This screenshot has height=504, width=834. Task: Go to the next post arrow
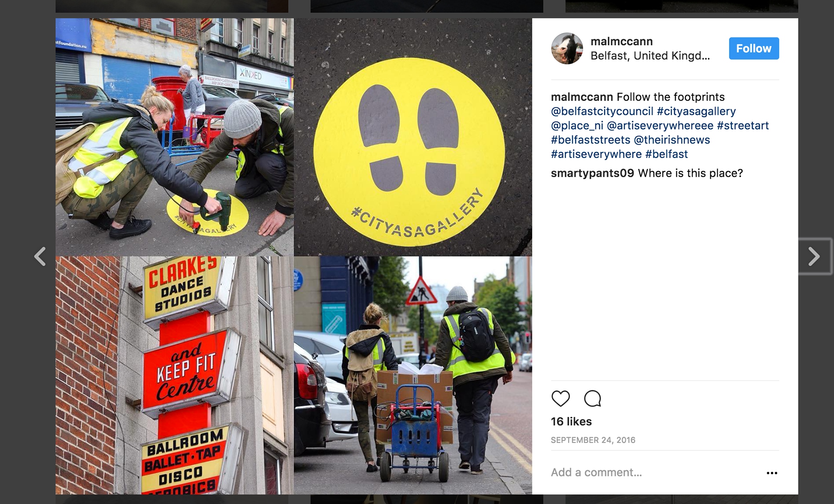814,256
